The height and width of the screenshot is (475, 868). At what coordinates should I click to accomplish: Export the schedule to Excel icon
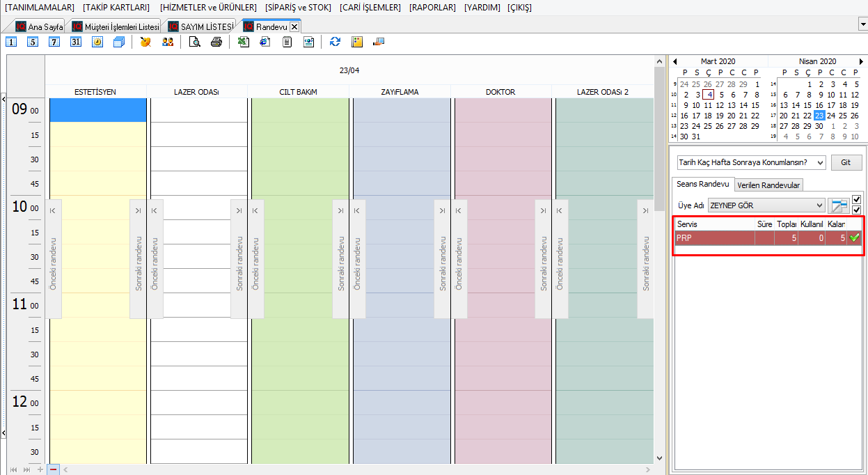244,42
